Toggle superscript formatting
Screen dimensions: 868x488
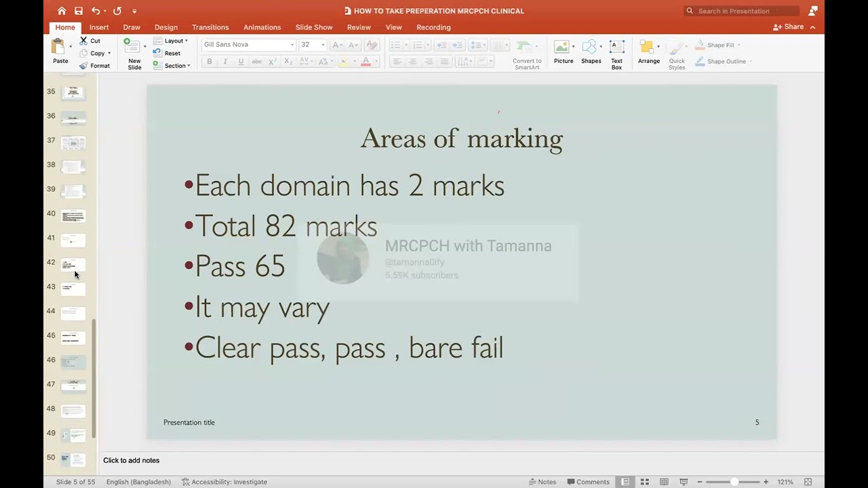tap(272, 62)
